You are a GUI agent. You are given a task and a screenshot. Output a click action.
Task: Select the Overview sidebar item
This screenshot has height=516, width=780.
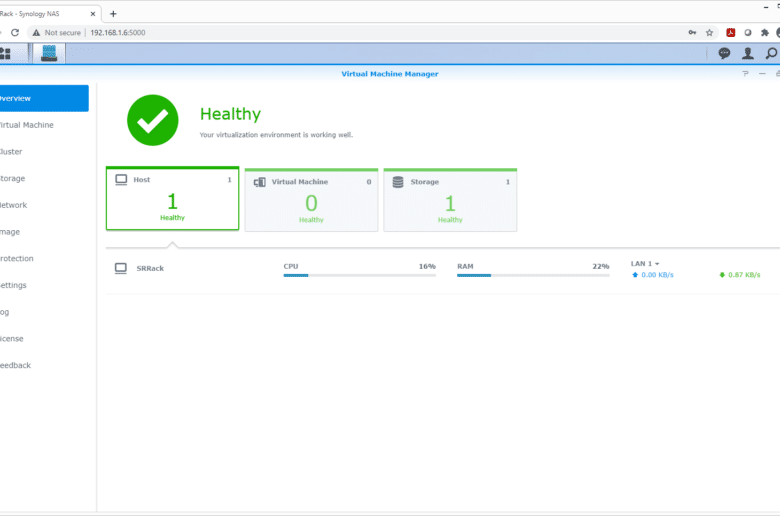44,98
